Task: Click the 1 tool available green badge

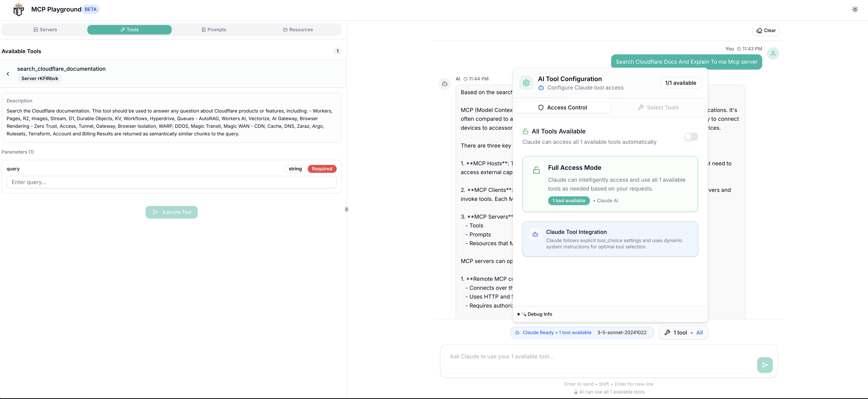Action: [569, 201]
